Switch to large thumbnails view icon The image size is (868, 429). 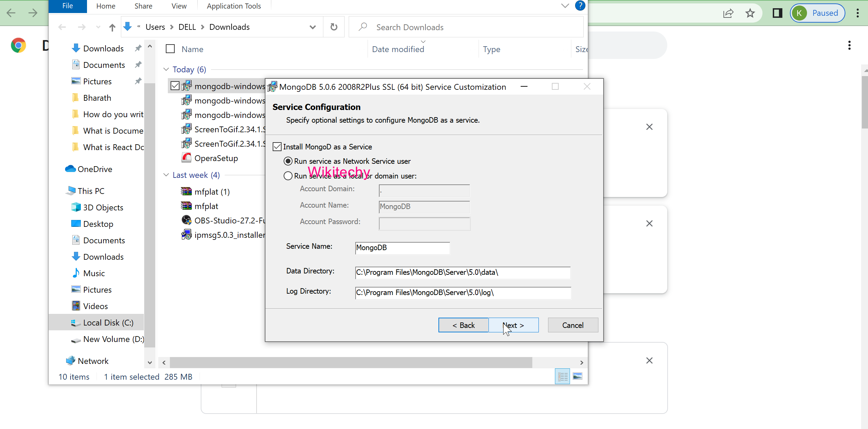click(578, 376)
